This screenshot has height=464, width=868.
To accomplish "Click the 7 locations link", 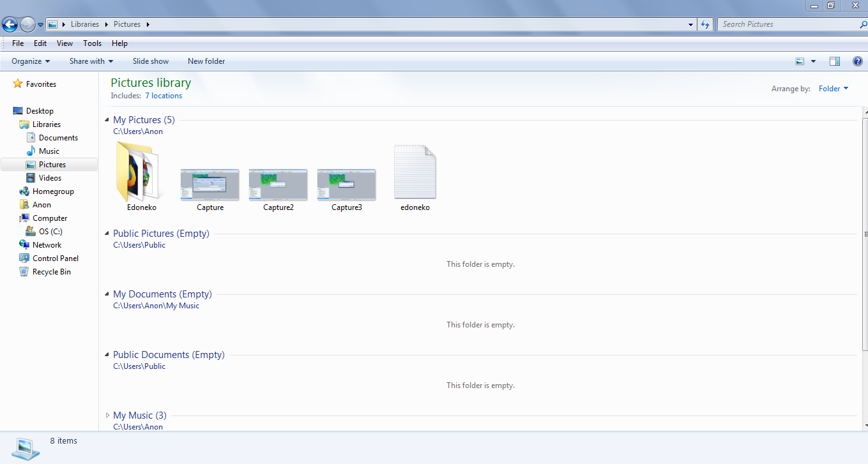I will point(164,96).
